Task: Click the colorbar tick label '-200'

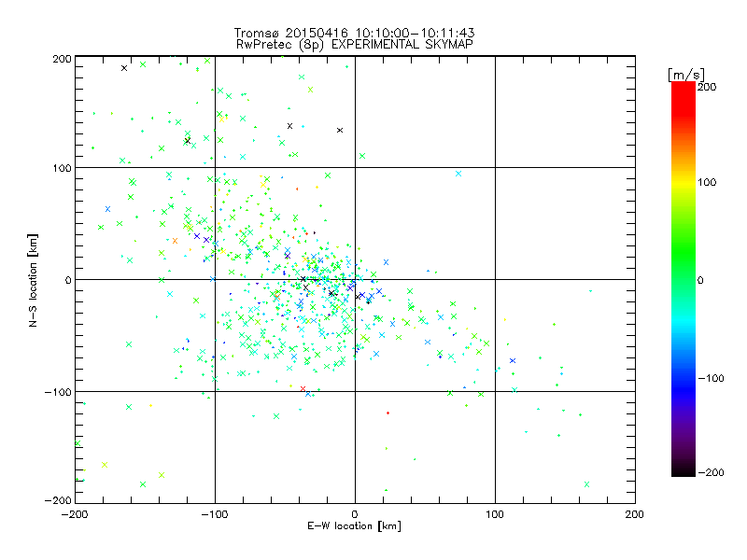Action: (711, 472)
